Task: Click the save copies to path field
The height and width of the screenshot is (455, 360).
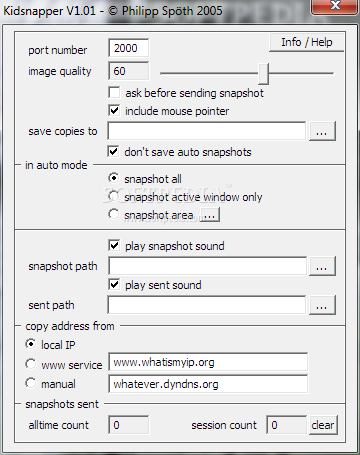Action: pyautogui.click(x=207, y=131)
